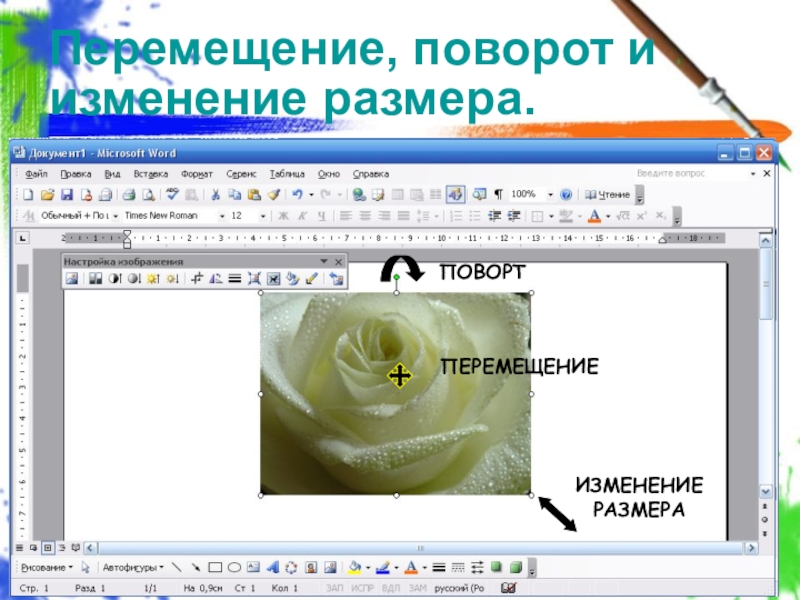
Task: Pick the line color pen on drawing toolbar
Action: [383, 567]
